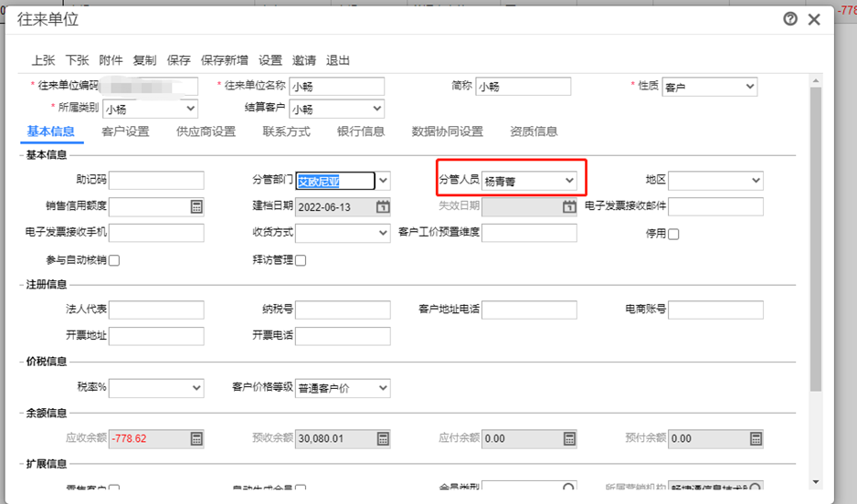Click 复制 toolbar button
Viewport: 857px width, 504px height.
145,60
